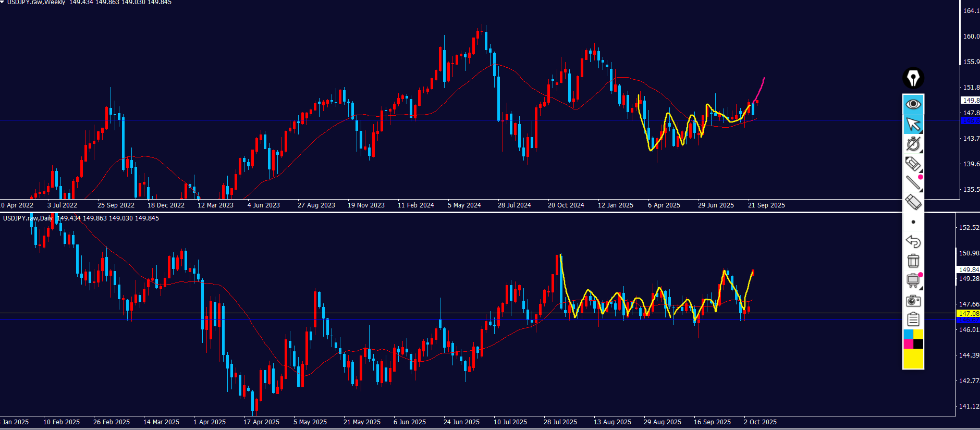Select the large yellow color swatch
The height and width of the screenshot is (430, 980).
coord(913,359)
